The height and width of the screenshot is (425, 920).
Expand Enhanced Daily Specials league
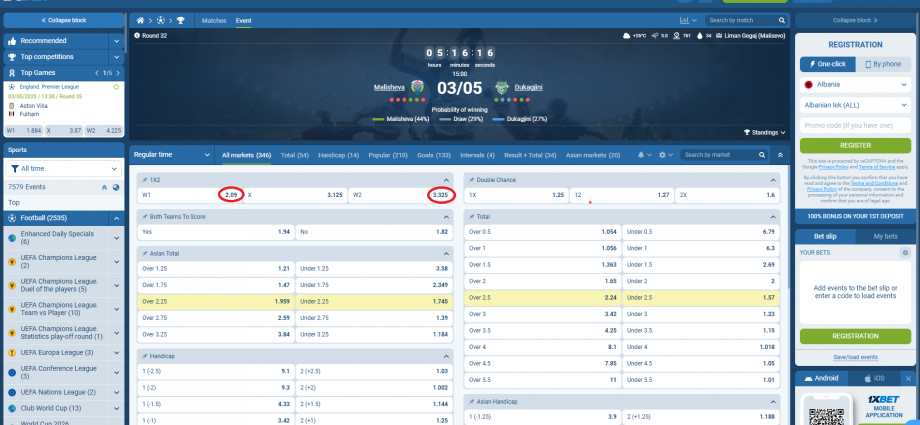pyautogui.click(x=116, y=238)
